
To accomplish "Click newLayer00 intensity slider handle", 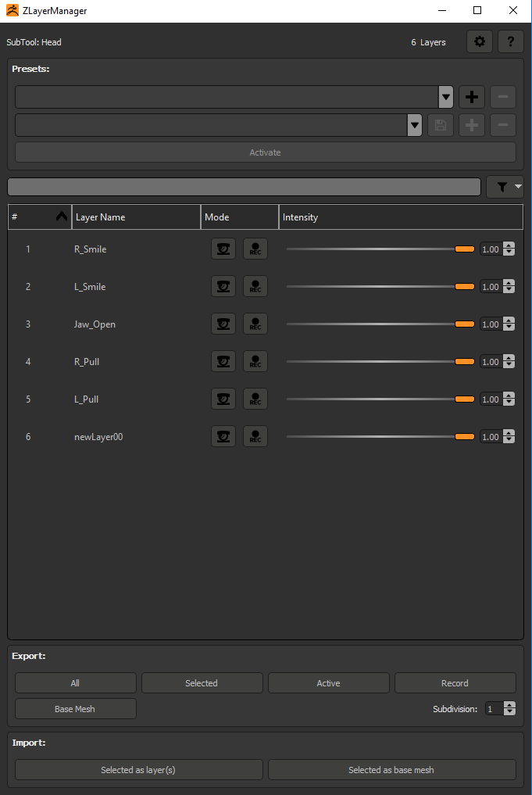I will coord(465,436).
